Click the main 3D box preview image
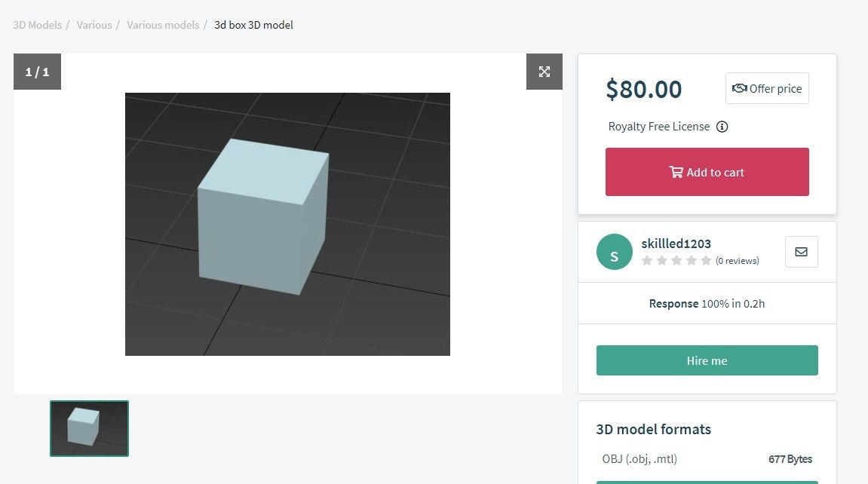Image resolution: width=868 pixels, height=484 pixels. [287, 224]
